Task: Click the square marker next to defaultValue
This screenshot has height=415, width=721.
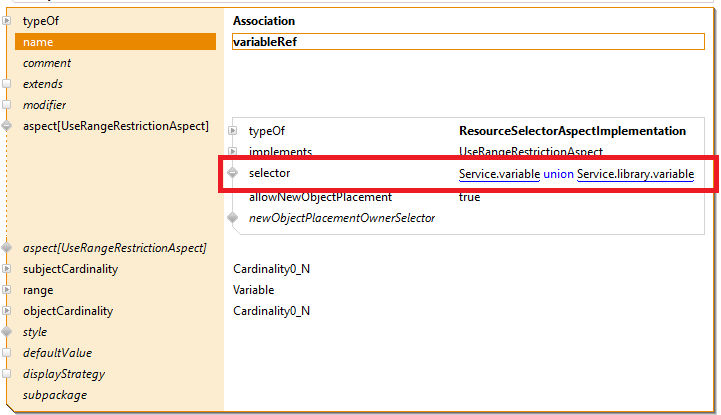Action: [7, 353]
